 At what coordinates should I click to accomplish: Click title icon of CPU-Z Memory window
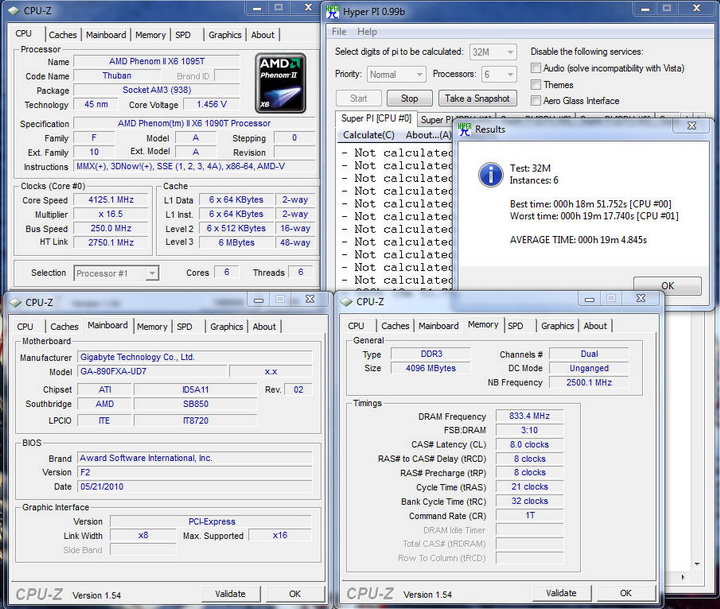pyautogui.click(x=346, y=301)
